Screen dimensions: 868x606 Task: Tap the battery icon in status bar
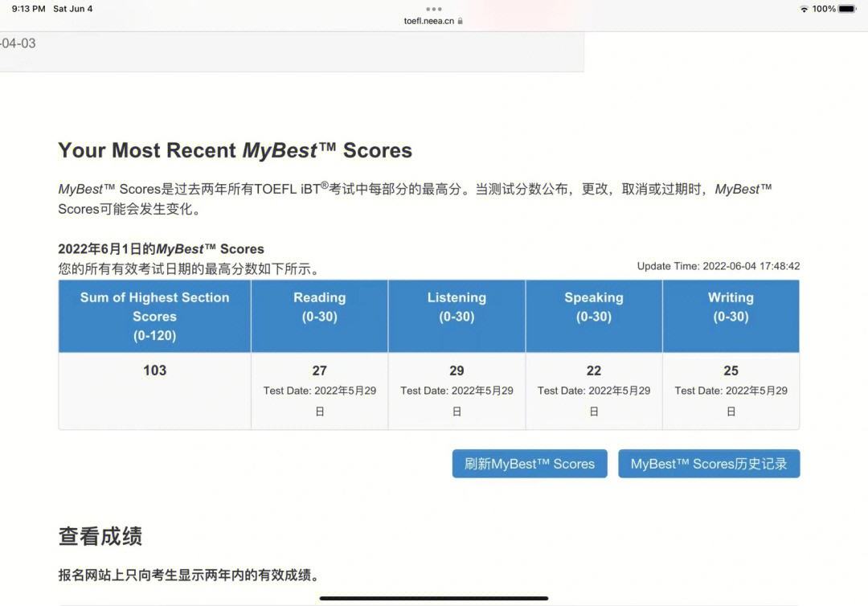tap(848, 9)
